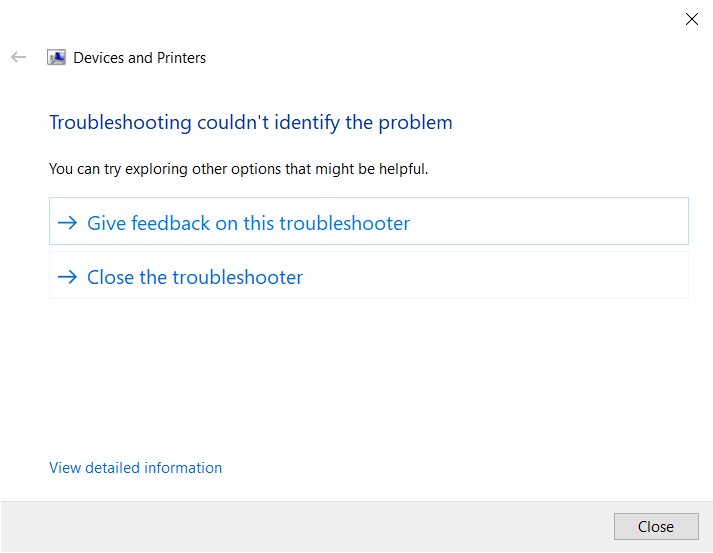Image resolution: width=713 pixels, height=553 pixels.
Task: Click the 'You can try exploring' description text
Action: coord(239,169)
